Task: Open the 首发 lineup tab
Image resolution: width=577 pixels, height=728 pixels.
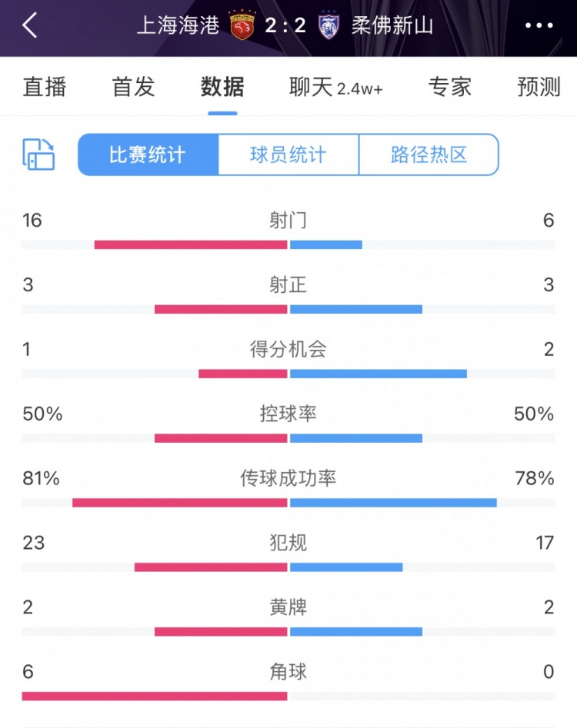Action: 134,87
